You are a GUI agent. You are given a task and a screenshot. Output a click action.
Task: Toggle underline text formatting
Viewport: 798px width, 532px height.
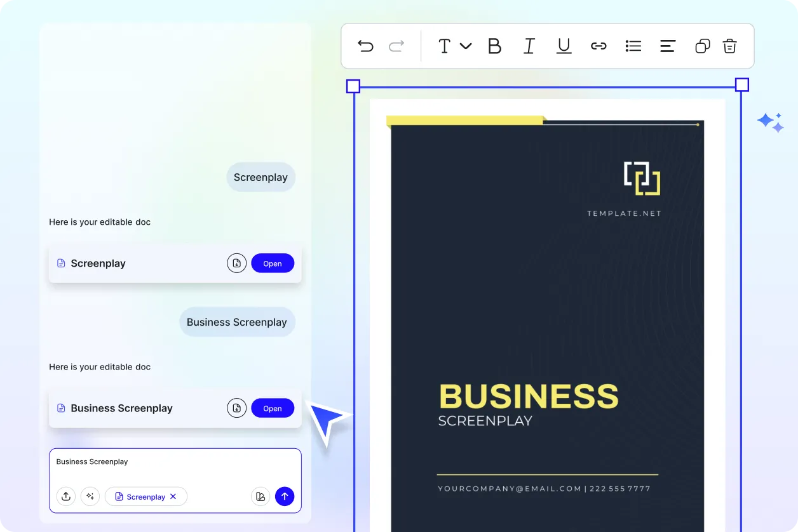564,46
